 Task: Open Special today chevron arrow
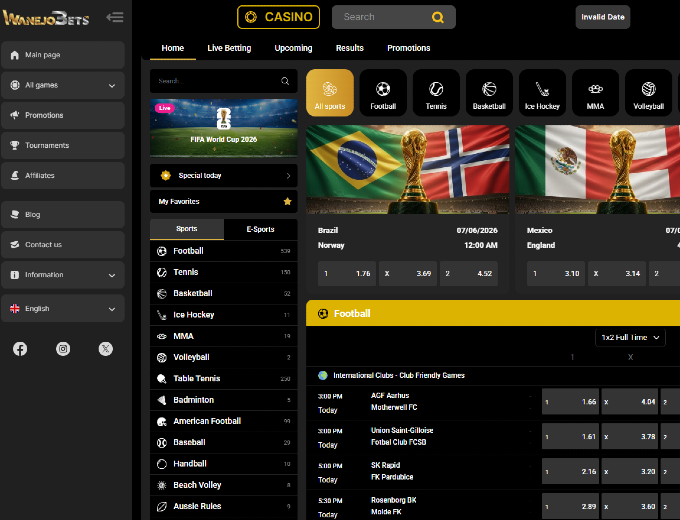[x=288, y=176]
